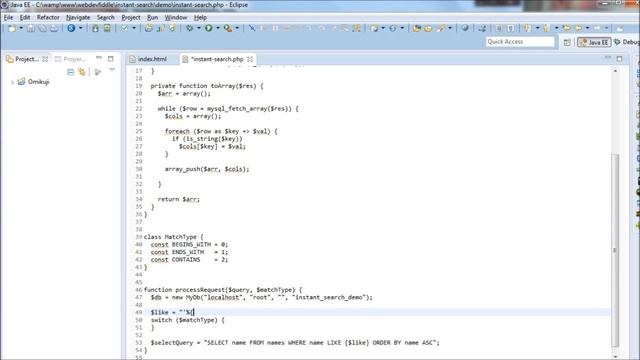Open the Run dropdown arrow
The image size is (640, 360).
click(218, 28)
